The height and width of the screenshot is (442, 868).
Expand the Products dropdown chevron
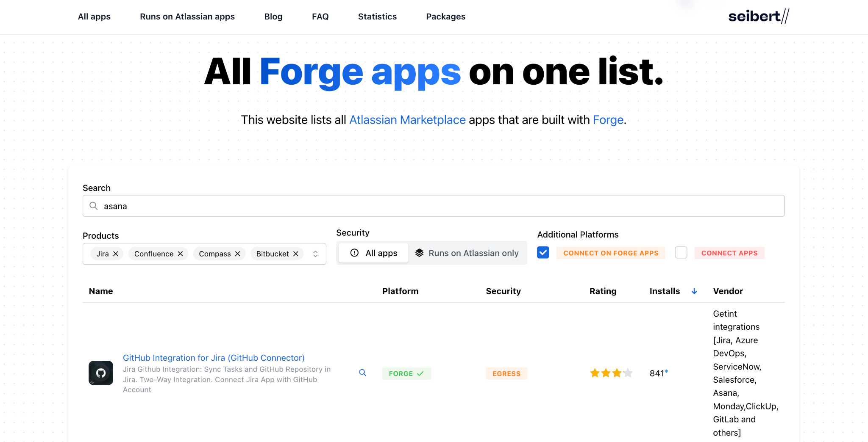coord(315,254)
